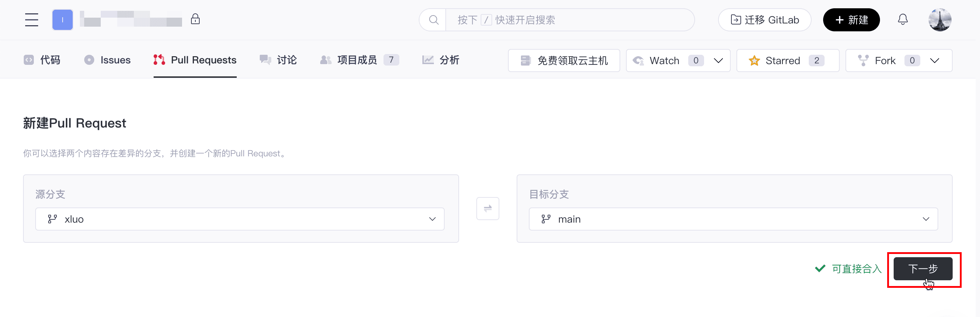Focus the quick search input field
980x317 pixels.
pos(567,20)
